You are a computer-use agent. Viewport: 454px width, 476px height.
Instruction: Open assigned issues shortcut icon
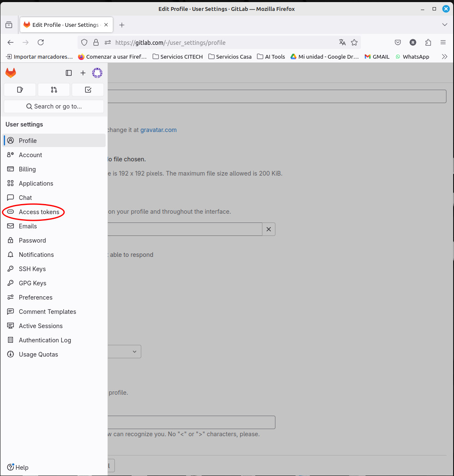(20, 90)
